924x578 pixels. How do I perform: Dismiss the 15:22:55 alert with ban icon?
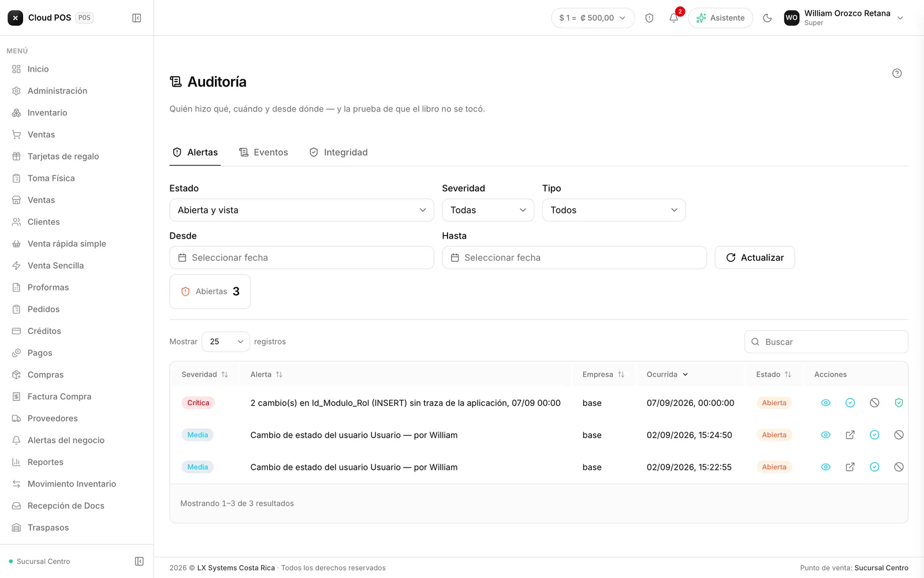899,467
